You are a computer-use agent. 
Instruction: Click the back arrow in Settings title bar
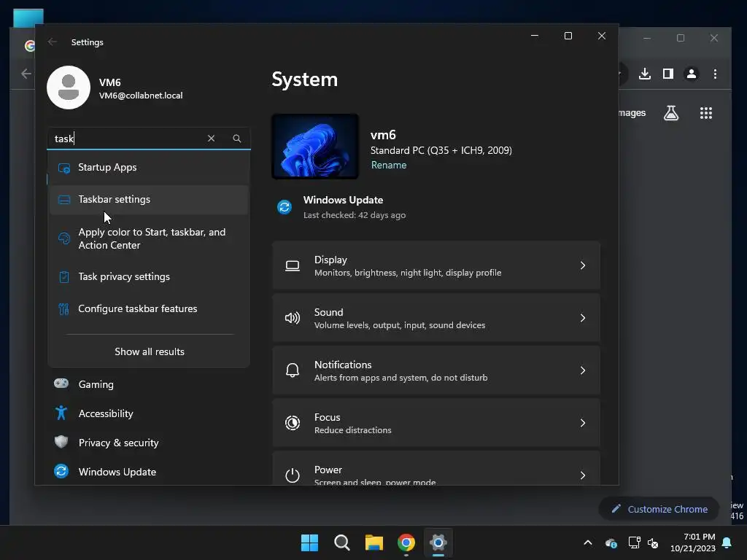coord(53,42)
